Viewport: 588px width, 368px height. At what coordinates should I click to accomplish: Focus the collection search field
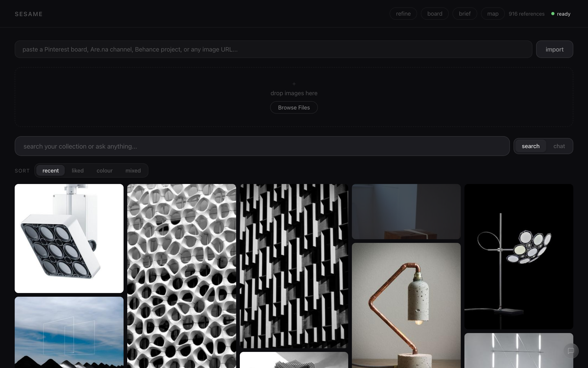pyautogui.click(x=262, y=146)
